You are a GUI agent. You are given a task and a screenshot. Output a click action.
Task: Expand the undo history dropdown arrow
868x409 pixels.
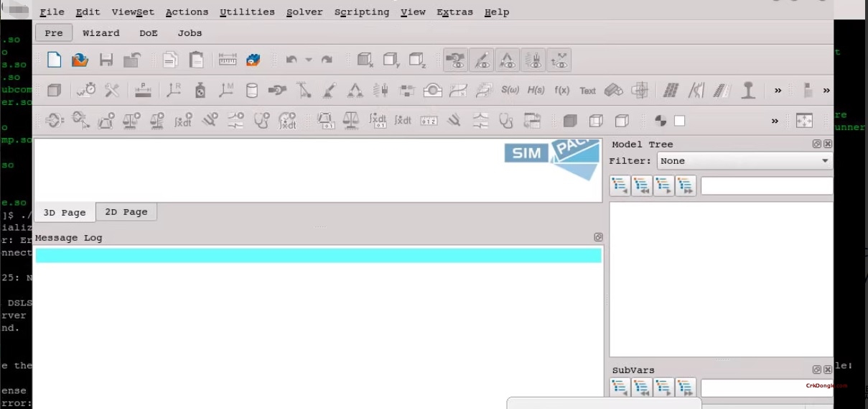click(x=309, y=60)
